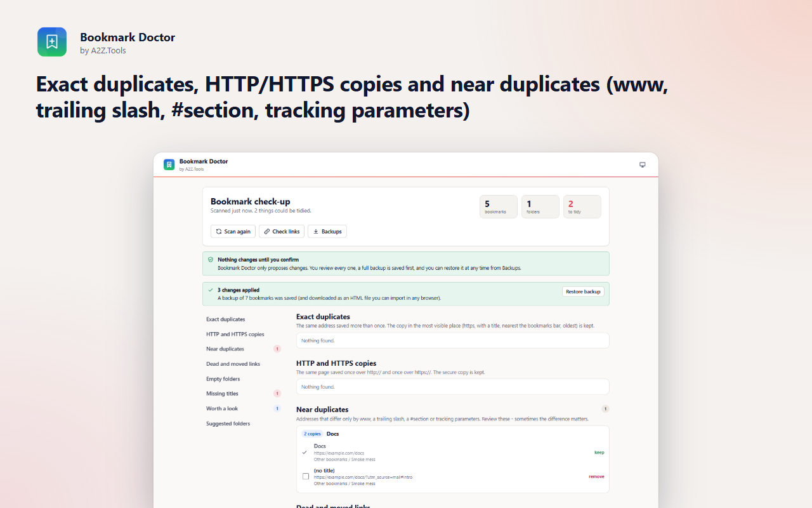Viewport: 812px width, 508px height.
Task: Click the Near duplicates section heading
Action: click(x=322, y=410)
